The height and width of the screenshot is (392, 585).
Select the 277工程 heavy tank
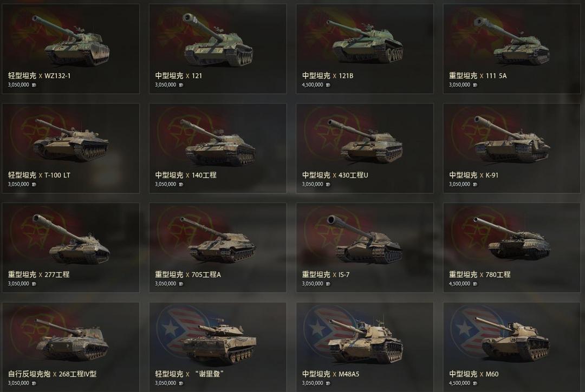71,247
